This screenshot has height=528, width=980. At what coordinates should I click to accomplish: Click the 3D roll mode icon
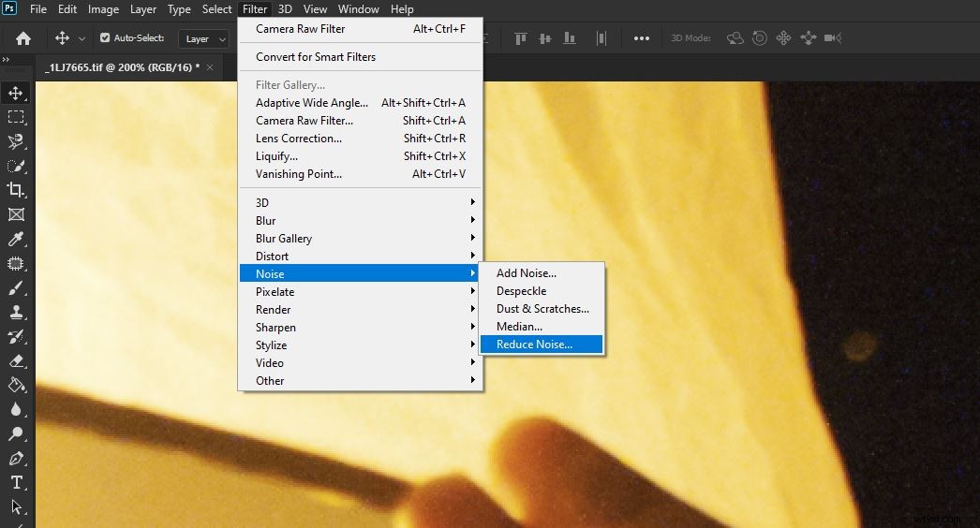pyautogui.click(x=760, y=38)
